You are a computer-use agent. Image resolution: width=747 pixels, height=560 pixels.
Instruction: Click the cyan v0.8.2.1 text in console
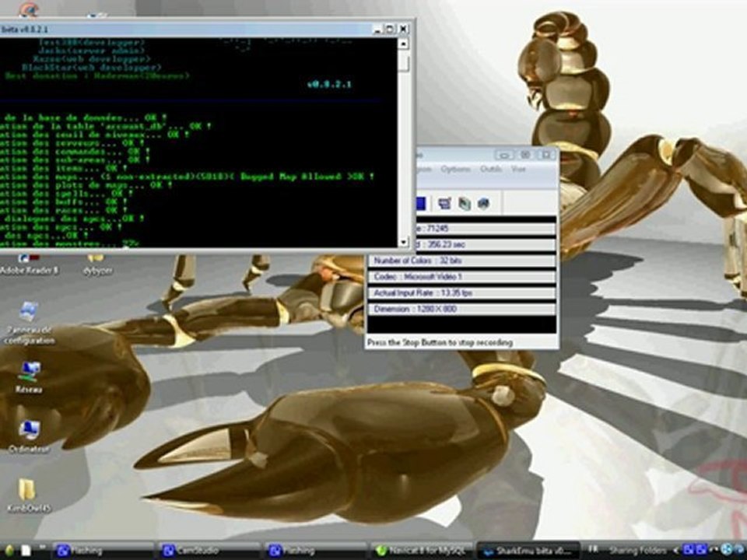point(328,85)
